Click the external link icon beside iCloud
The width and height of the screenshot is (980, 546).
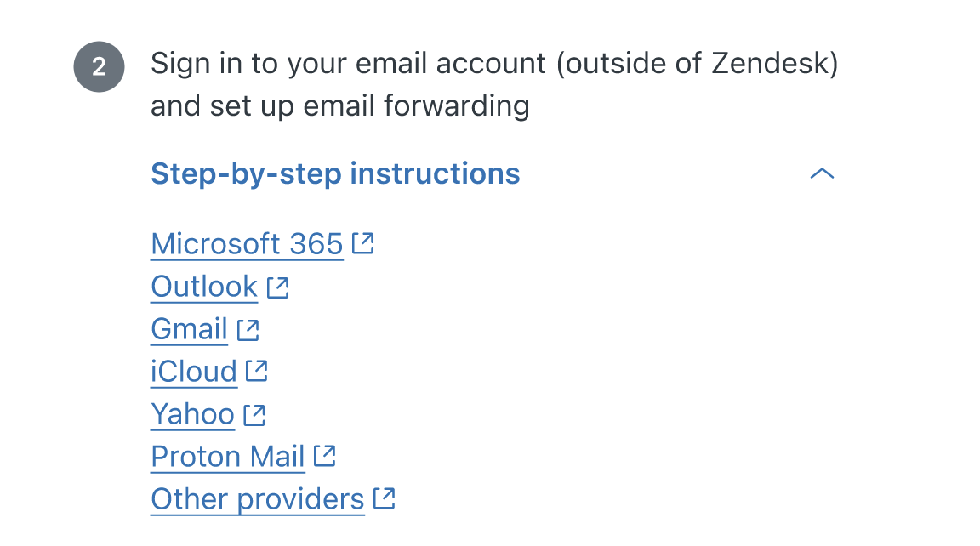[257, 371]
